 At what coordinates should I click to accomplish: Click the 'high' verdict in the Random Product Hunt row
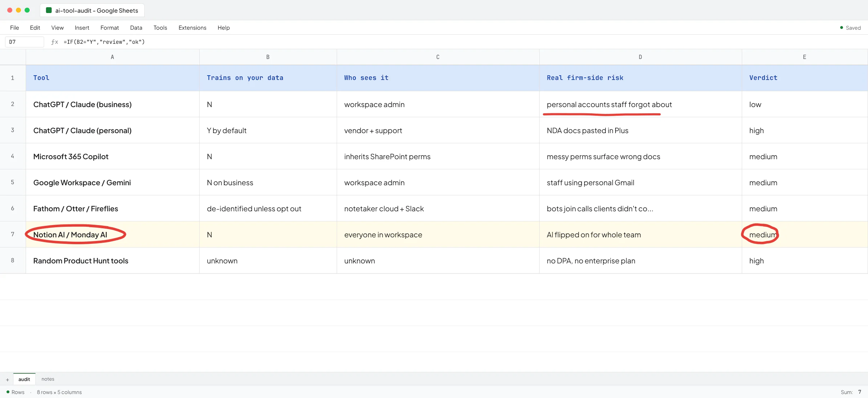coord(805,261)
